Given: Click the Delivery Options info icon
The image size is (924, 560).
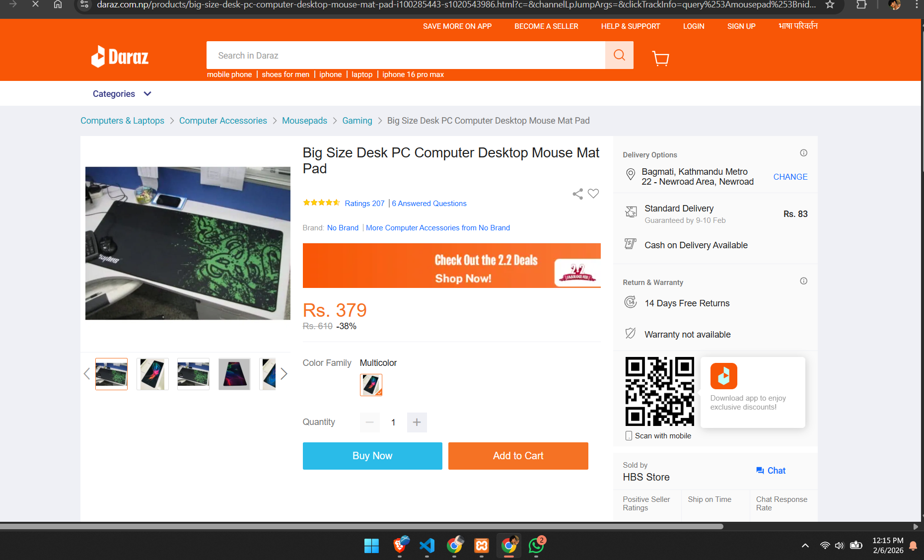Looking at the screenshot, I should tap(803, 153).
